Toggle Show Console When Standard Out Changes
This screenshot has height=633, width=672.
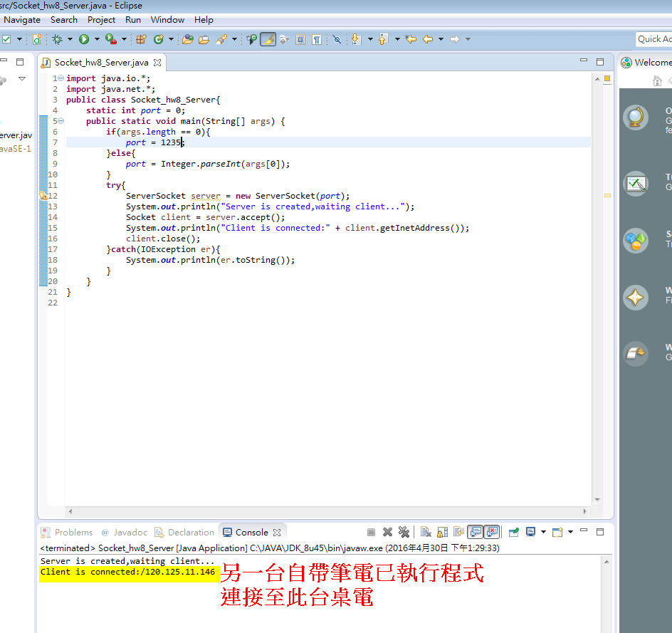coord(474,532)
